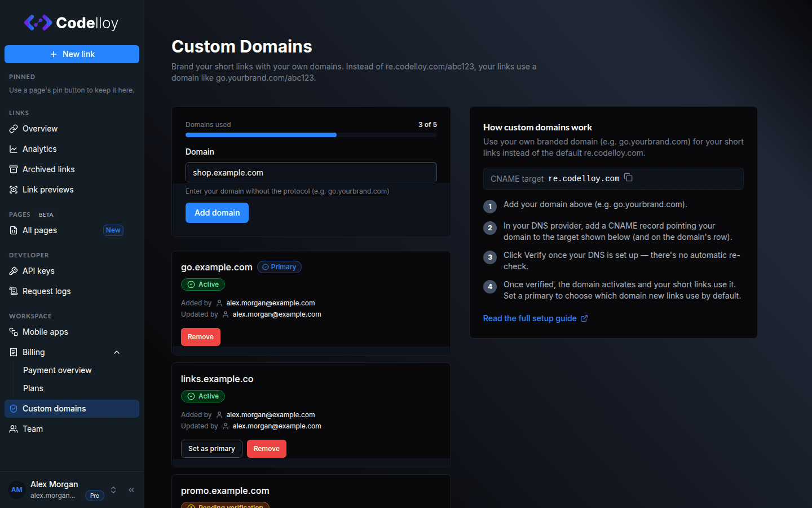Collapse the sidebar with the double-chevron icon
812x508 pixels.
pos(131,490)
